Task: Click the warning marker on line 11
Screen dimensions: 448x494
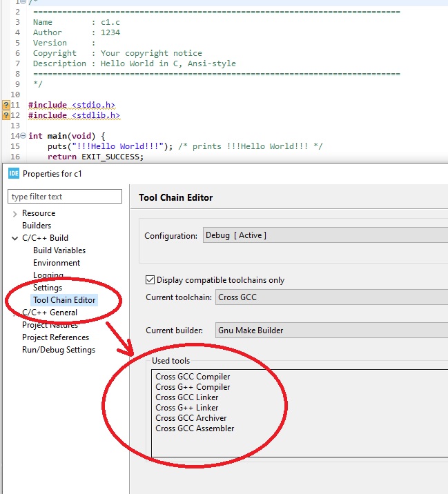Action: pyautogui.click(x=6, y=105)
